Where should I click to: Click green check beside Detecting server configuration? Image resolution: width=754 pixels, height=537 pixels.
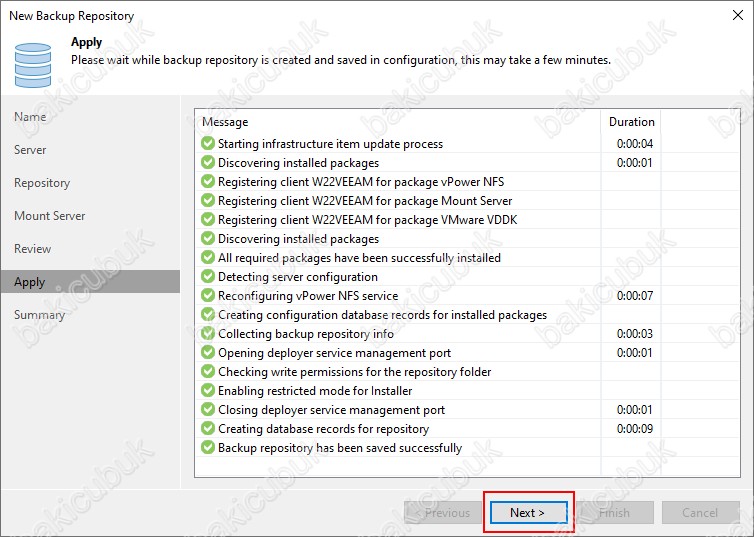click(x=208, y=276)
